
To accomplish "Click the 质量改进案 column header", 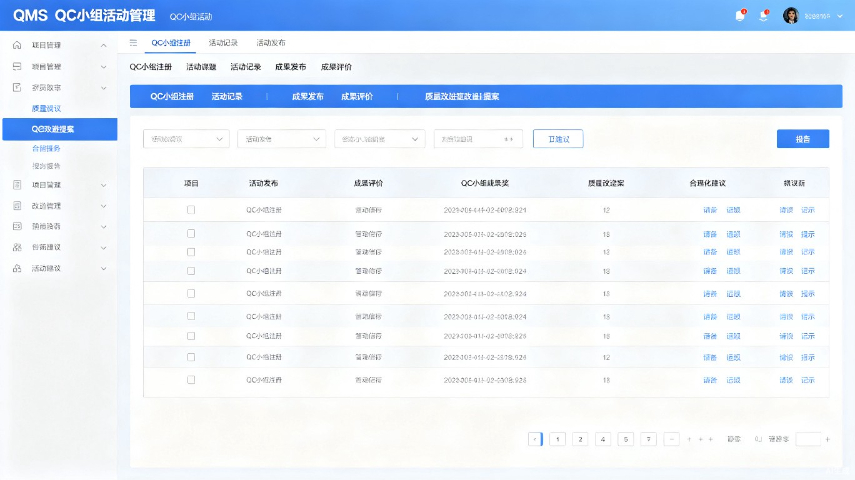I will 606,183.
